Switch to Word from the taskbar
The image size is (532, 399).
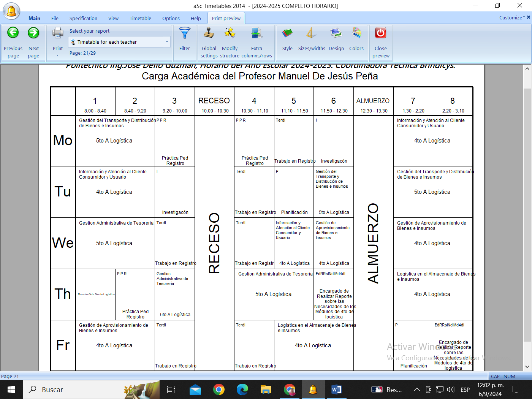(x=336, y=389)
